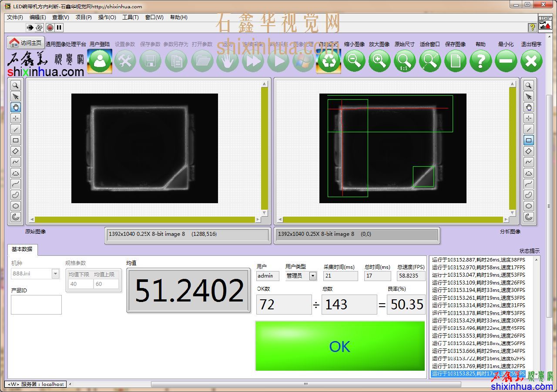This screenshot has height=392, width=557.
Task: Click the original image vertical yellow scrollbar
Action: [x=264, y=148]
